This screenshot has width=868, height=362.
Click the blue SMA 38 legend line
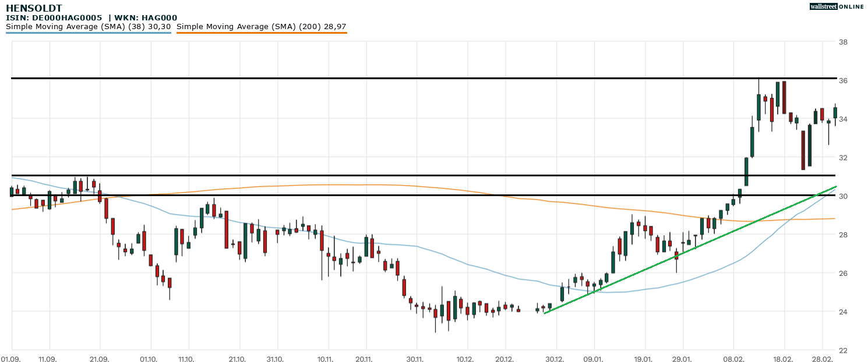(x=89, y=33)
